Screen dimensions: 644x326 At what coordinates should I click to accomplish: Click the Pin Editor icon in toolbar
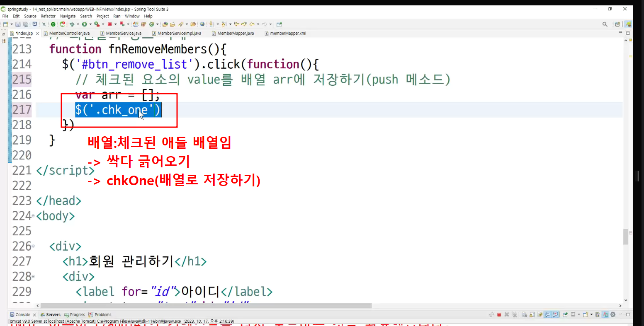pyautogui.click(x=279, y=24)
